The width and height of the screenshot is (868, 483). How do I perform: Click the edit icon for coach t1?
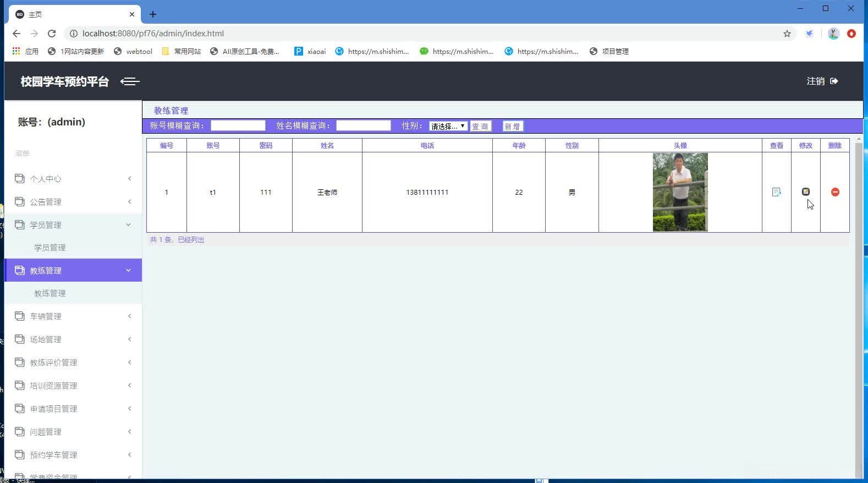pos(806,191)
